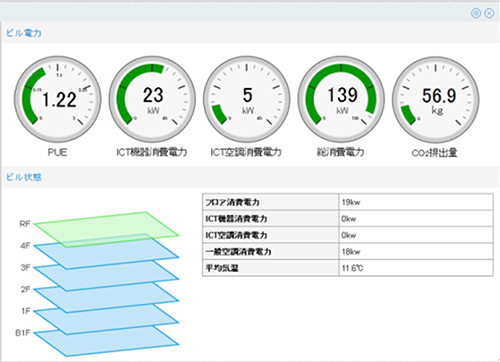
Task: Open the 総消費電力 gauge showing 139 kW
Action: coord(341,99)
